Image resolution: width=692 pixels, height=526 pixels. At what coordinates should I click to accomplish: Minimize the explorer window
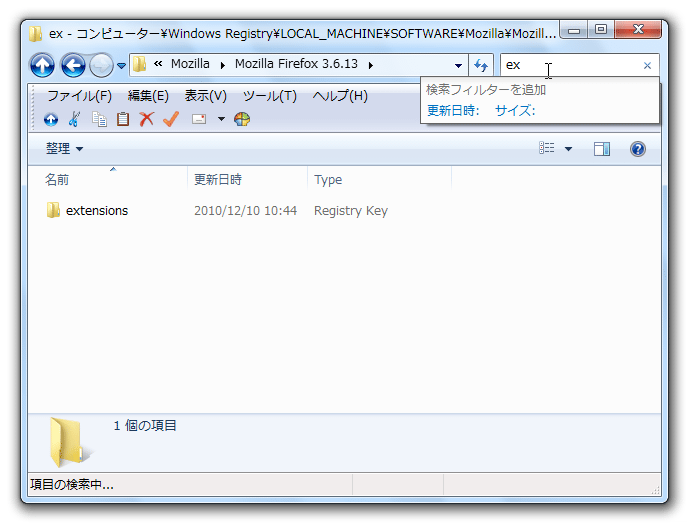574,30
